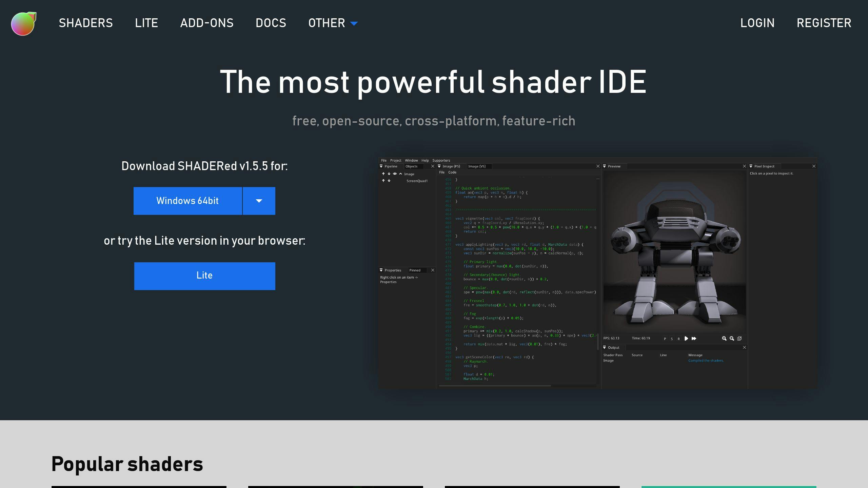Close the Properties panel
The width and height of the screenshot is (868, 488).
tap(433, 270)
